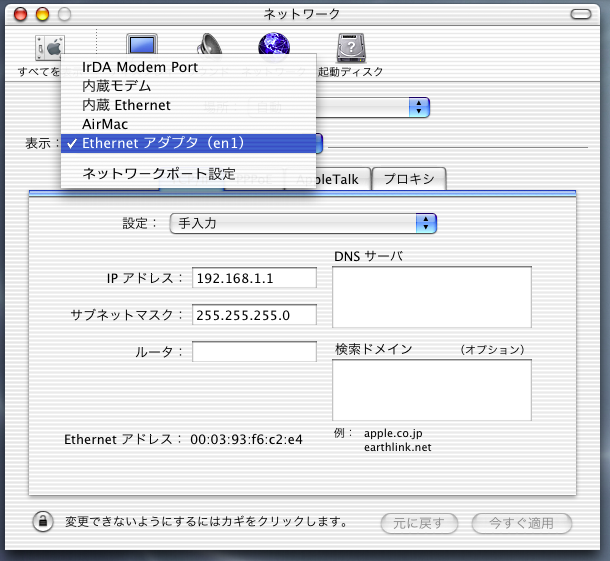Switch to the AppleTalk tab
This screenshot has width=610, height=561.
click(x=328, y=179)
